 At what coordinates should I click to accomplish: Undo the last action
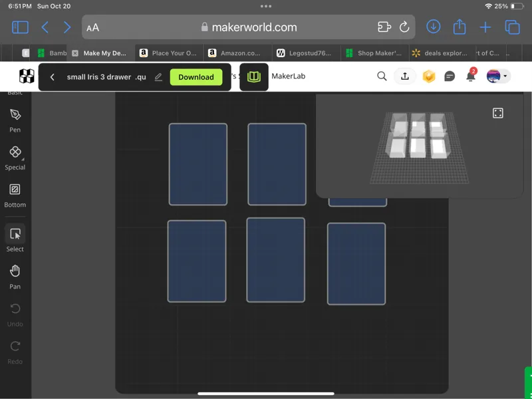(x=15, y=315)
